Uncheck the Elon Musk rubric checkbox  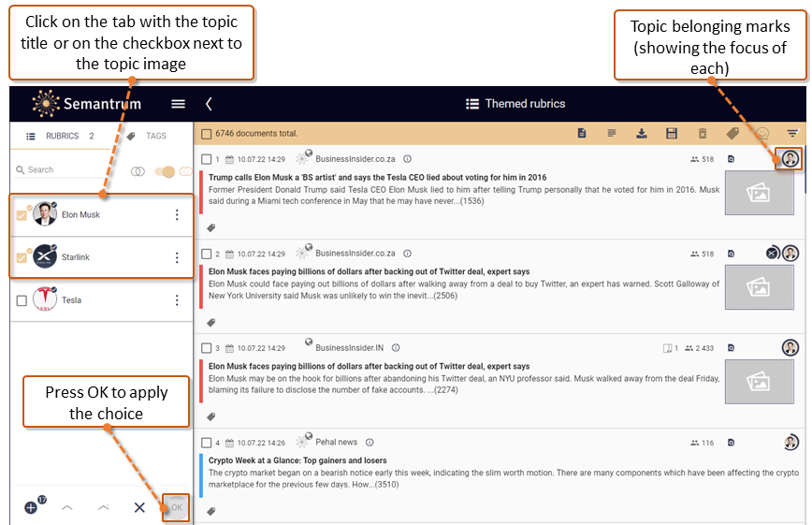(22, 215)
